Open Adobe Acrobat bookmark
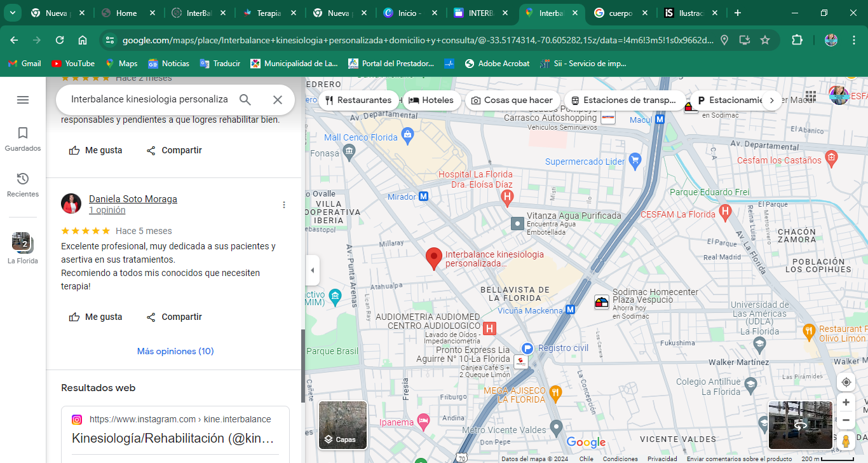Screen dimensions: 868x463 point(498,64)
